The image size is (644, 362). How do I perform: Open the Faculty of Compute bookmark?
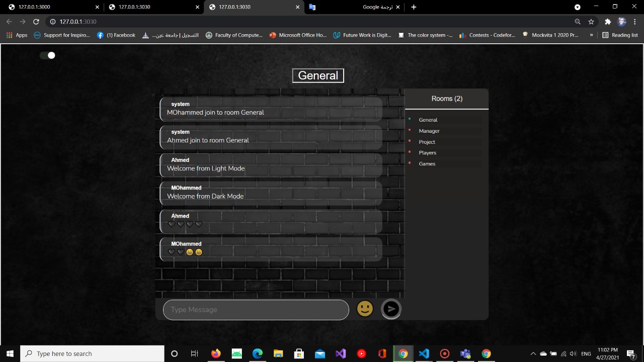[x=234, y=35]
